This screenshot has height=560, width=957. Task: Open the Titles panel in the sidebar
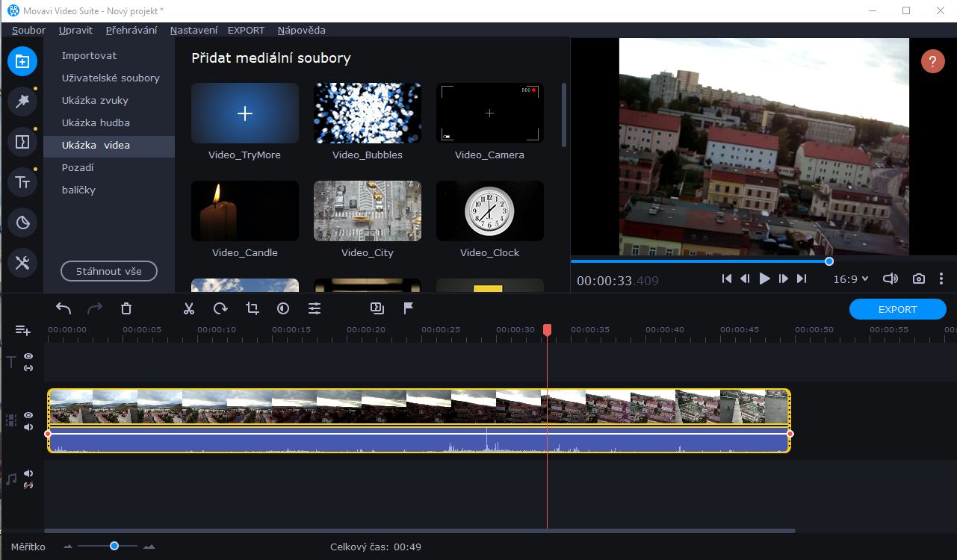click(22, 181)
